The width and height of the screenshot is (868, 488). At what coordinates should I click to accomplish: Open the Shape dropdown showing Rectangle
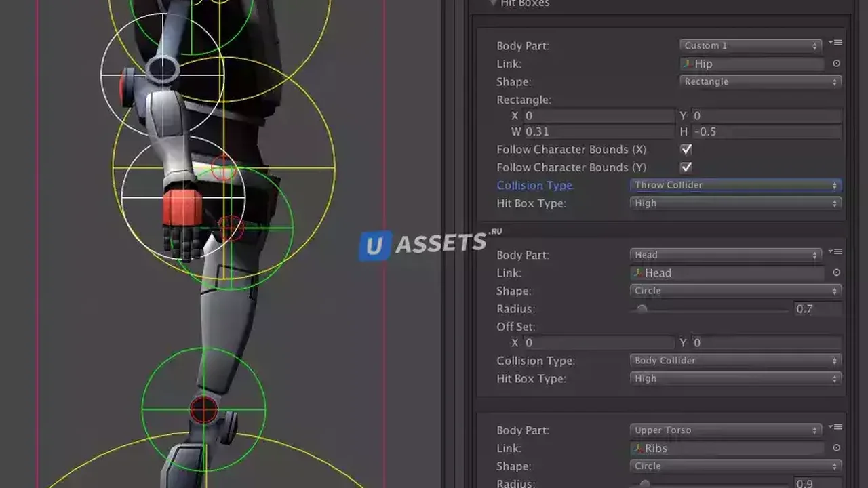[760, 81]
